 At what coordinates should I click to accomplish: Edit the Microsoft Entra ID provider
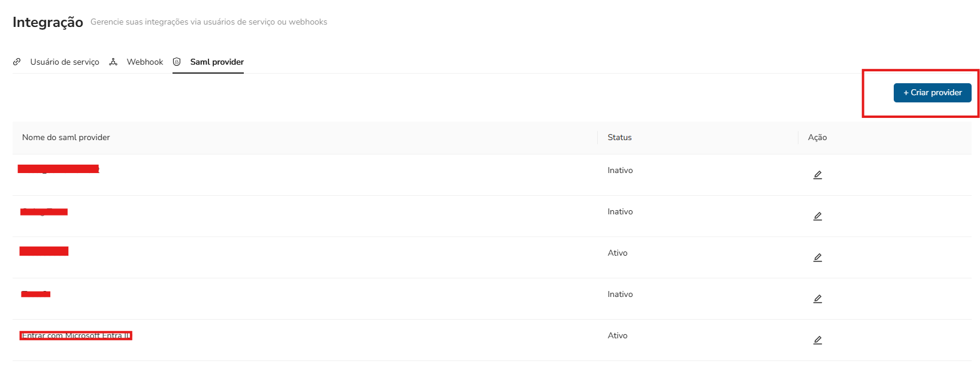pyautogui.click(x=817, y=340)
